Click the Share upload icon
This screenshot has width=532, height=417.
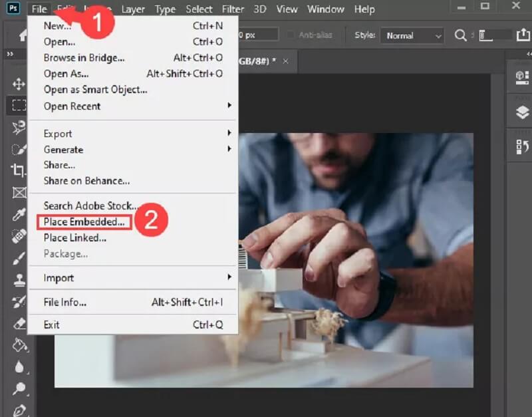523,35
